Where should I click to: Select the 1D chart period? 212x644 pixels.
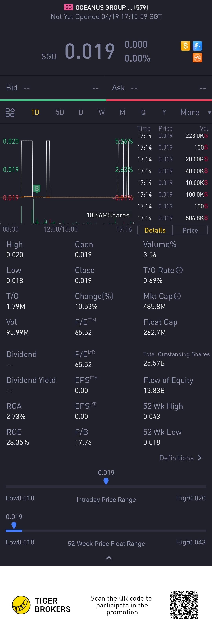[x=35, y=112]
